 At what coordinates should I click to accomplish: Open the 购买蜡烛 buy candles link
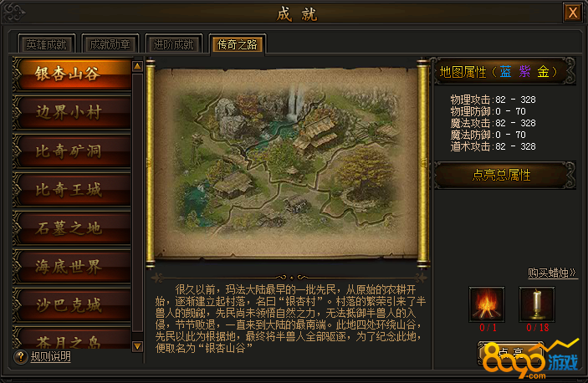click(552, 273)
